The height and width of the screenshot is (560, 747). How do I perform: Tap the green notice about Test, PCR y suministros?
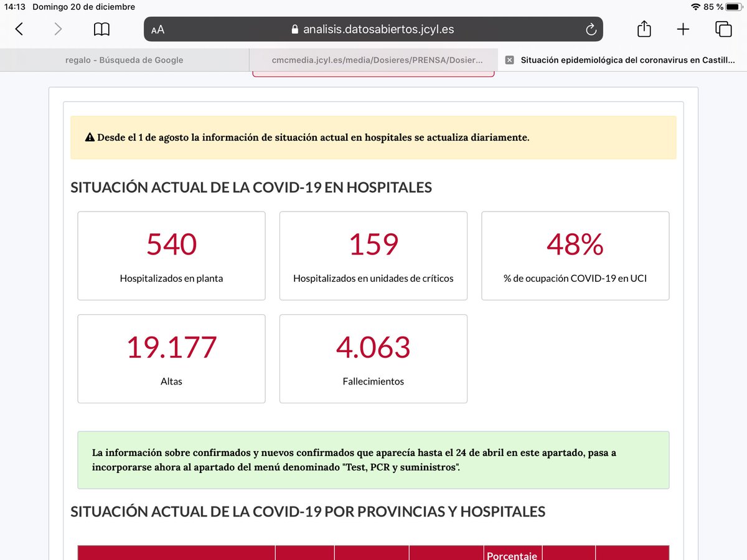[x=374, y=460]
